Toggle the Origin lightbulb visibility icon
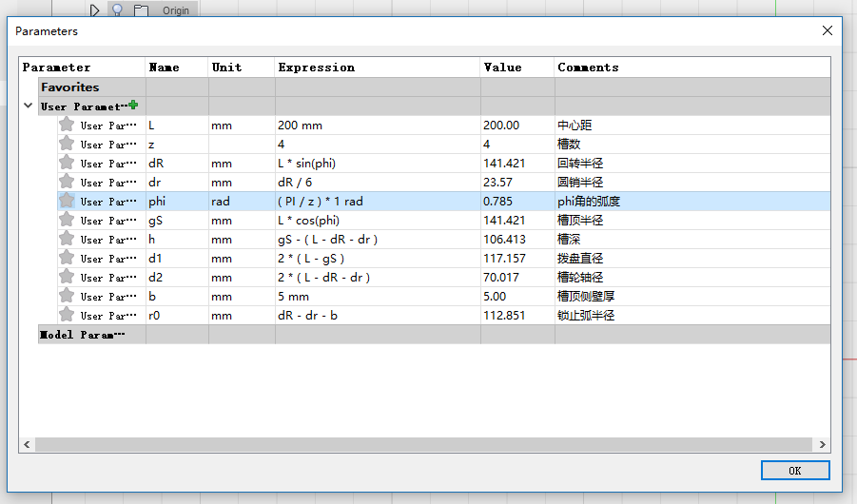This screenshot has width=857, height=504. click(117, 10)
